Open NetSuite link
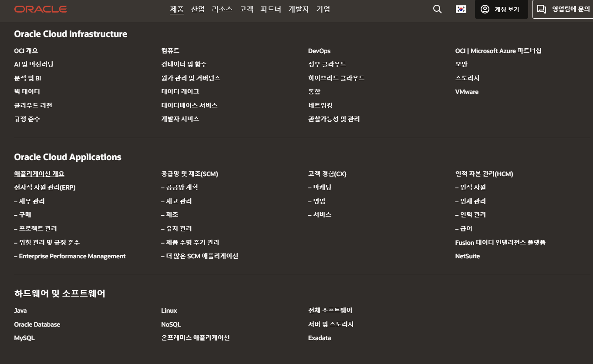The width and height of the screenshot is (593, 364). pos(468,256)
